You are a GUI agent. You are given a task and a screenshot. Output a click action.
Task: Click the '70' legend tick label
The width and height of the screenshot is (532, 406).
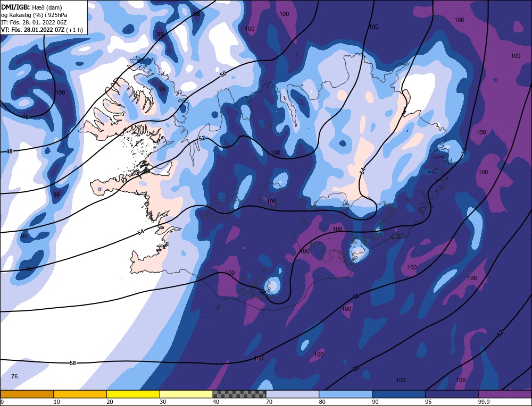(x=269, y=402)
